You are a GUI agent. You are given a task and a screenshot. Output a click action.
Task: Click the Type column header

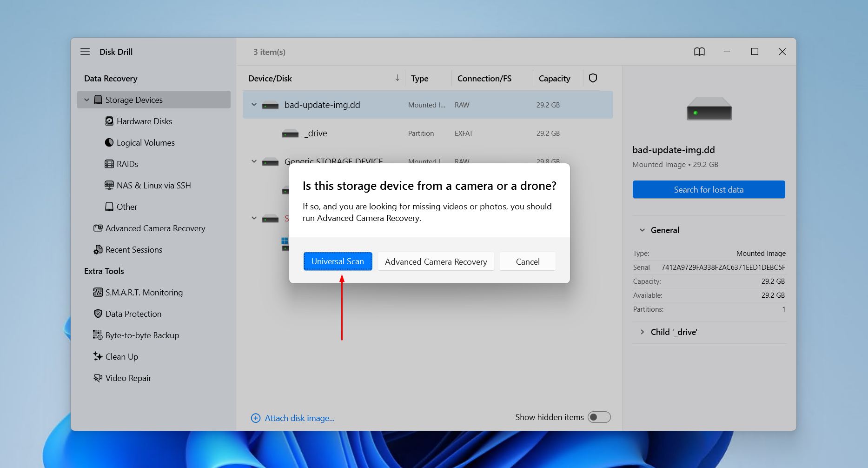[x=419, y=78]
